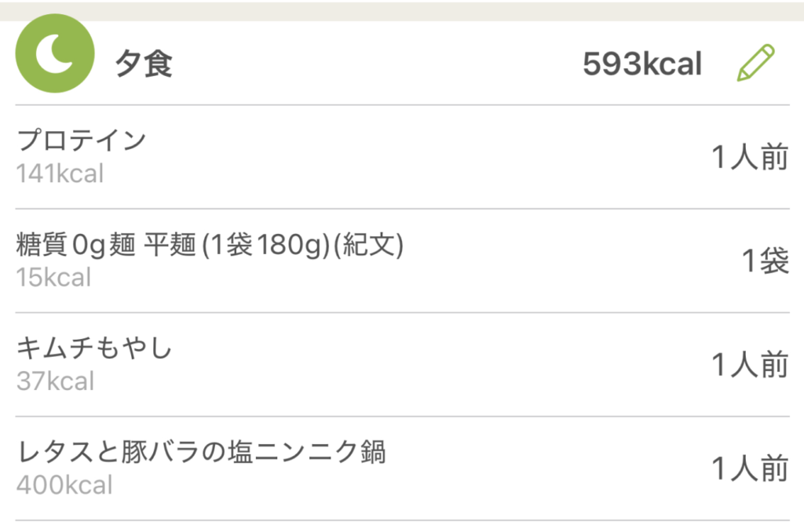The height and width of the screenshot is (532, 804).
Task: Open the プロテイン food entry
Action: (x=82, y=141)
